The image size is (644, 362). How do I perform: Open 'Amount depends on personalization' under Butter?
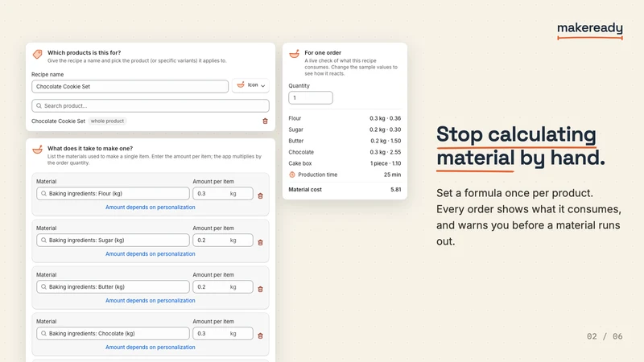151,300
